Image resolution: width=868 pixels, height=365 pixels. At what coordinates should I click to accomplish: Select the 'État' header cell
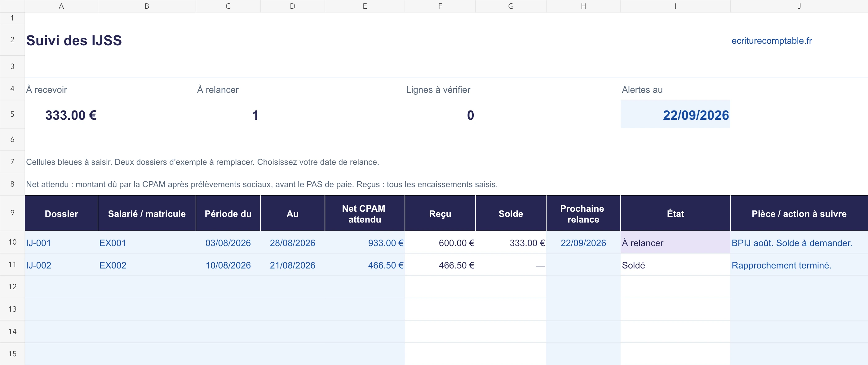tap(675, 214)
